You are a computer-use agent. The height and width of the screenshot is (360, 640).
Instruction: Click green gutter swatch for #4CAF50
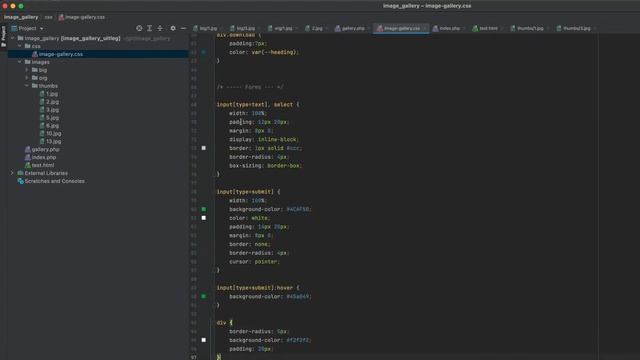(x=204, y=209)
